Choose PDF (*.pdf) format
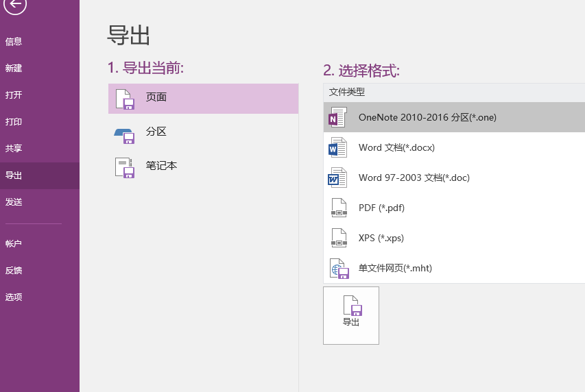 tap(454, 208)
